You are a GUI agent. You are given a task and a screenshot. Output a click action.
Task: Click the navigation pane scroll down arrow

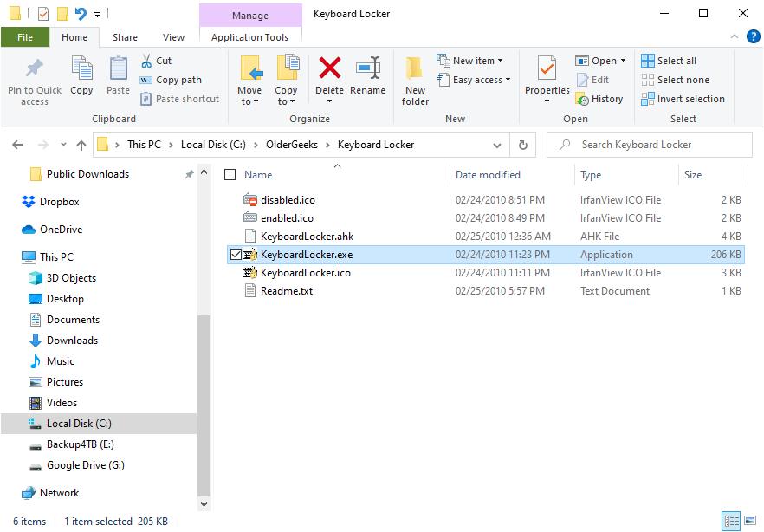(204, 504)
